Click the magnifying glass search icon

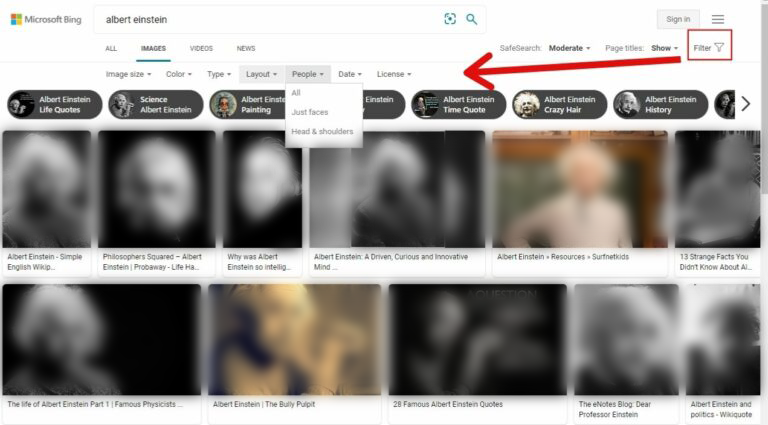472,19
